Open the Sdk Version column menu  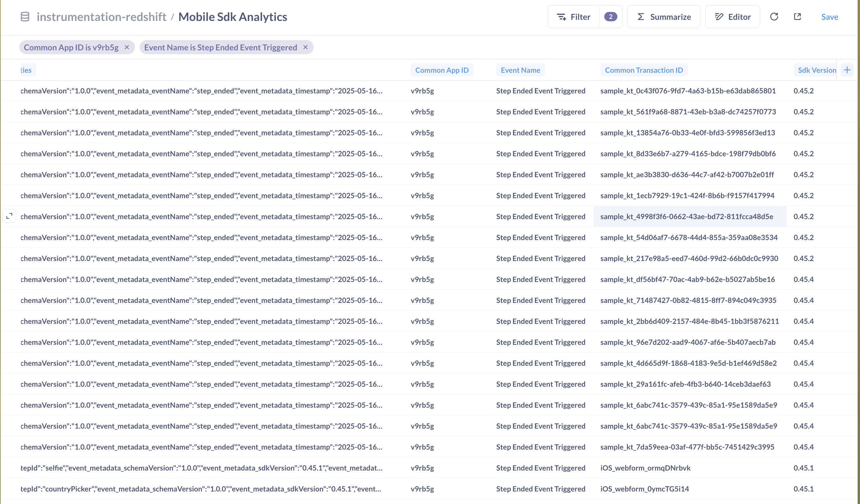click(x=817, y=70)
